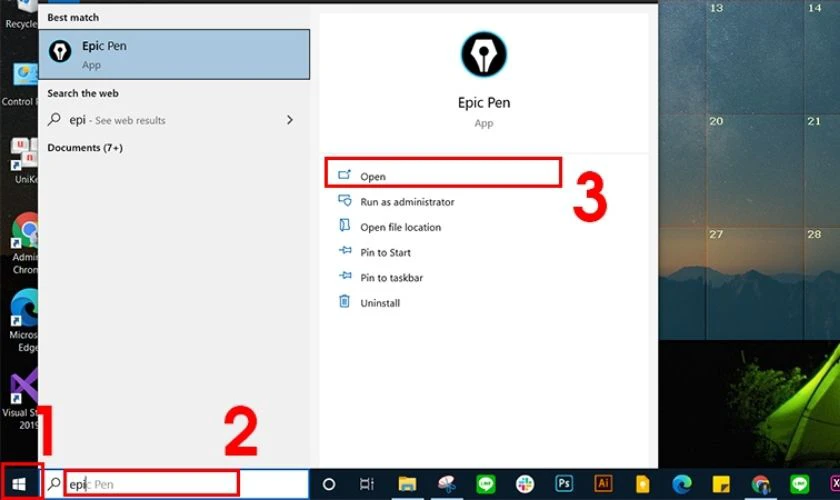Click Uninstall for Epic Pen
The height and width of the screenshot is (500, 840).
click(380, 303)
